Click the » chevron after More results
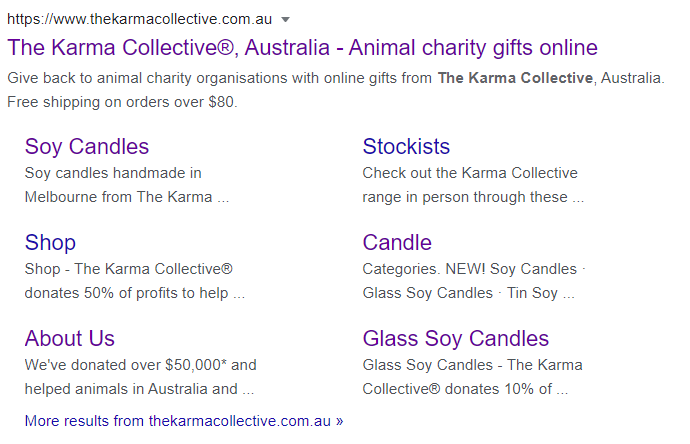This screenshot has width=690, height=444. (x=339, y=421)
